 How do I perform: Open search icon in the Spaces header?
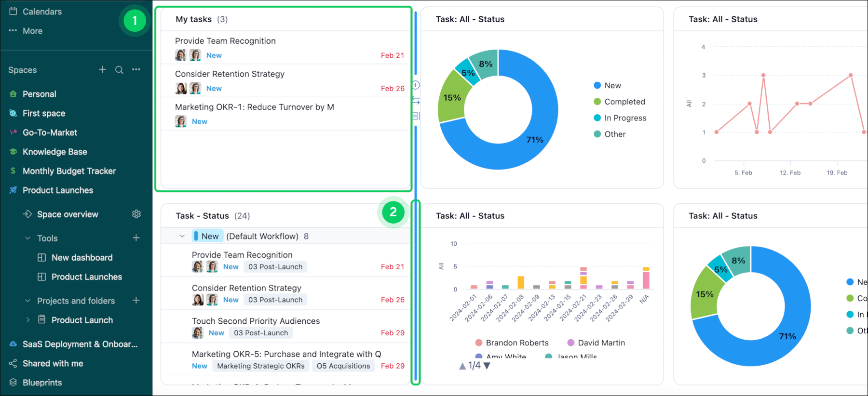[119, 70]
